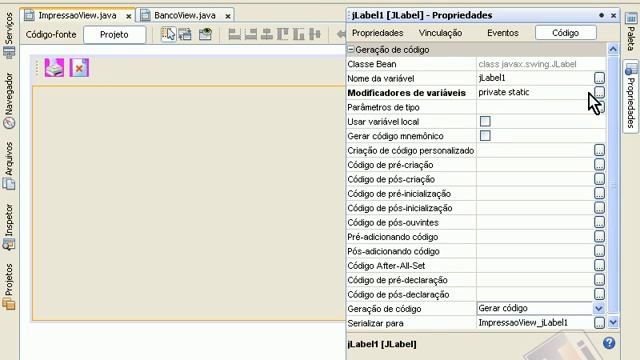Switch to Código-fonte view

(51, 35)
